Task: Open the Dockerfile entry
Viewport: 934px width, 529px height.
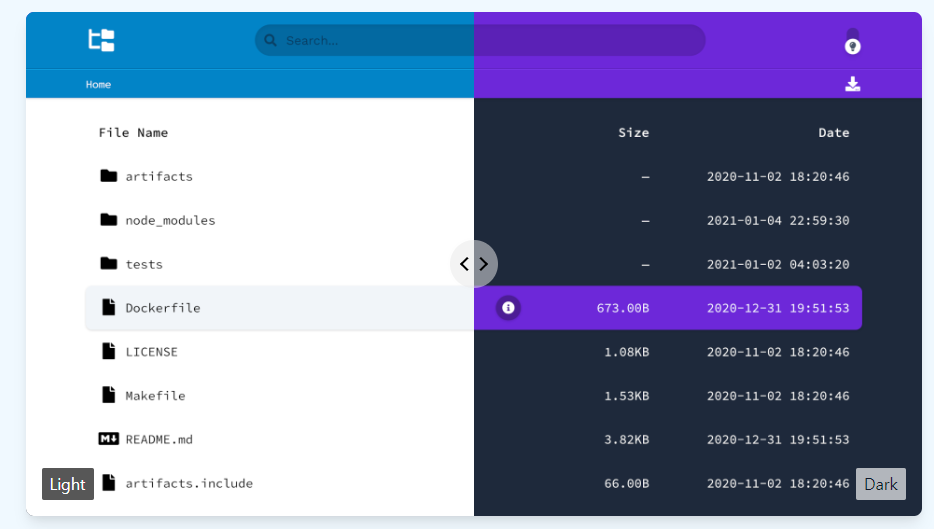Action: [163, 308]
